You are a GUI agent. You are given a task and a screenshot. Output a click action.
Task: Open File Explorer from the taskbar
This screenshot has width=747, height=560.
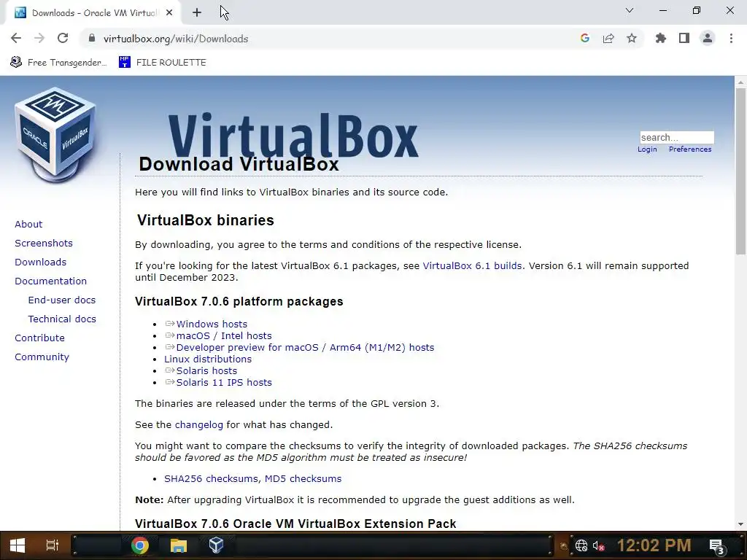click(178, 545)
